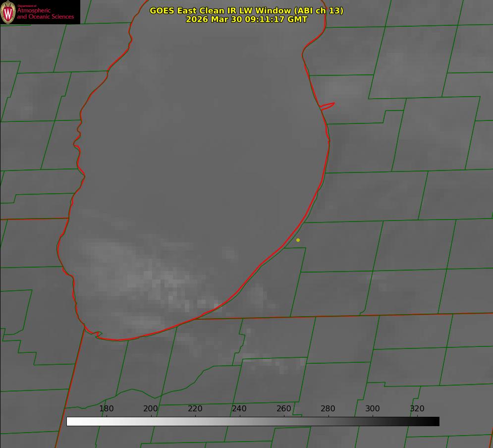The image size is (493, 448).
Task: Click the 280 temperature scale label
Action: [x=328, y=409]
